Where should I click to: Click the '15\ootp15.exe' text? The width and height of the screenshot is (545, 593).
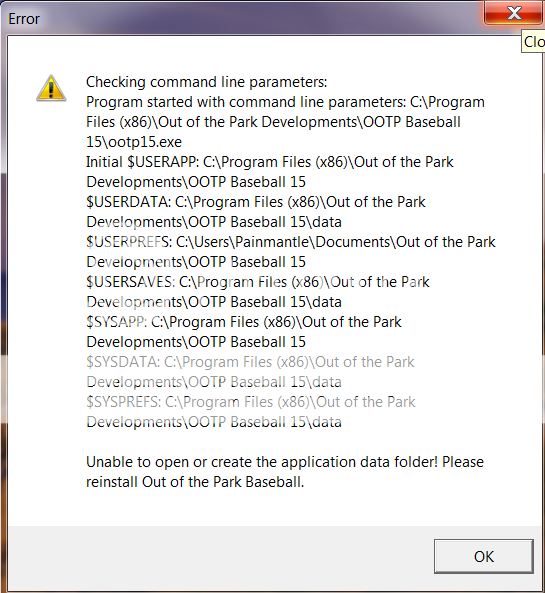134,142
